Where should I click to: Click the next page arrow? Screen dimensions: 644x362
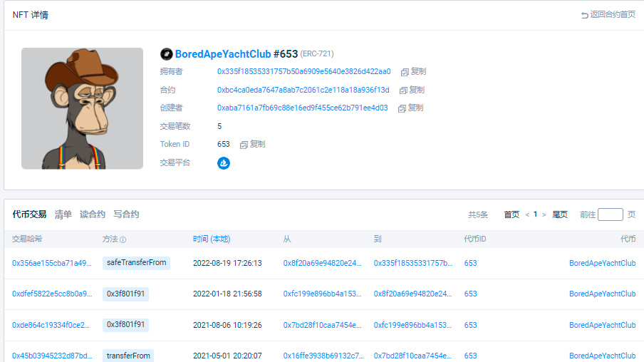[x=544, y=214]
